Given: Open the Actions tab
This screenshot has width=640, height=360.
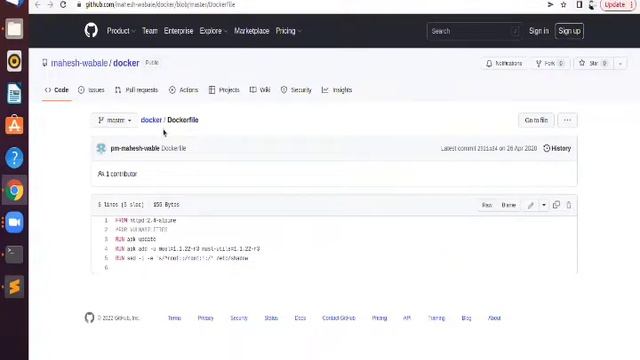Looking at the screenshot, I should coord(183,90).
